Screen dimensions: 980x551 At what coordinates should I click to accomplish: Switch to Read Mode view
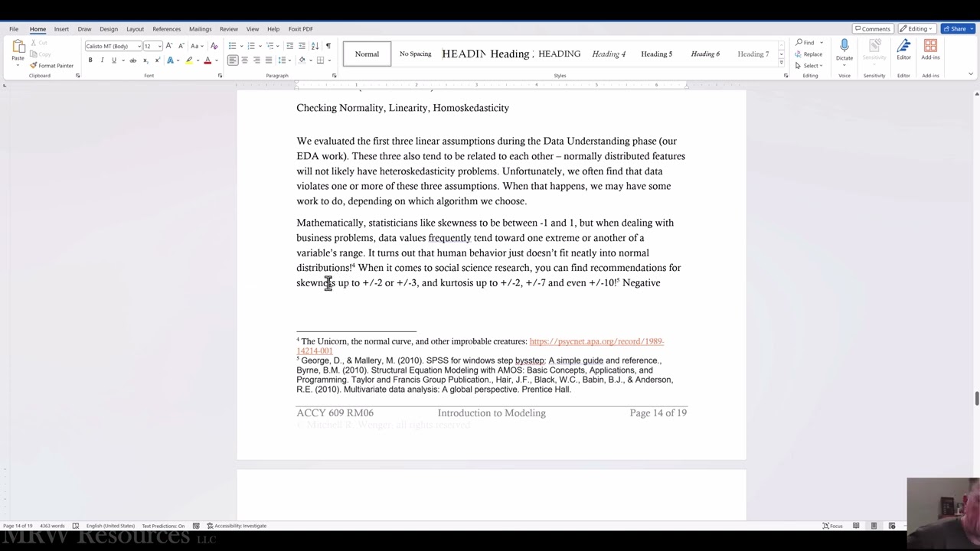pos(855,526)
